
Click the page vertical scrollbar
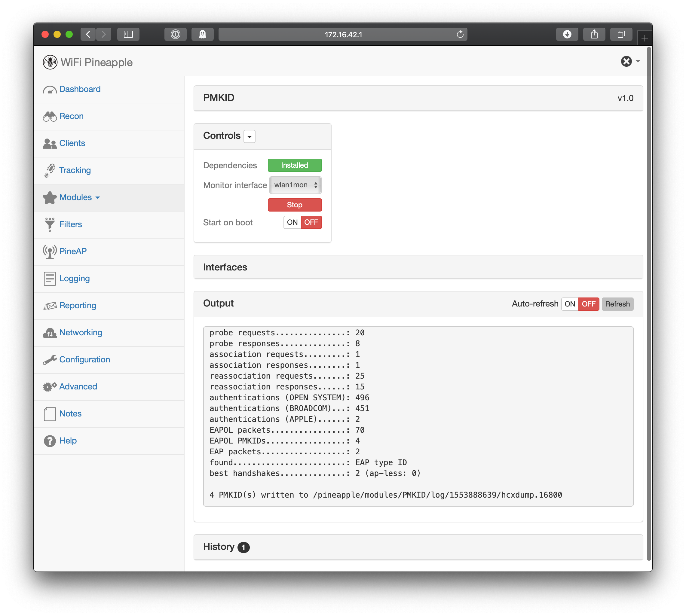pyautogui.click(x=648, y=305)
